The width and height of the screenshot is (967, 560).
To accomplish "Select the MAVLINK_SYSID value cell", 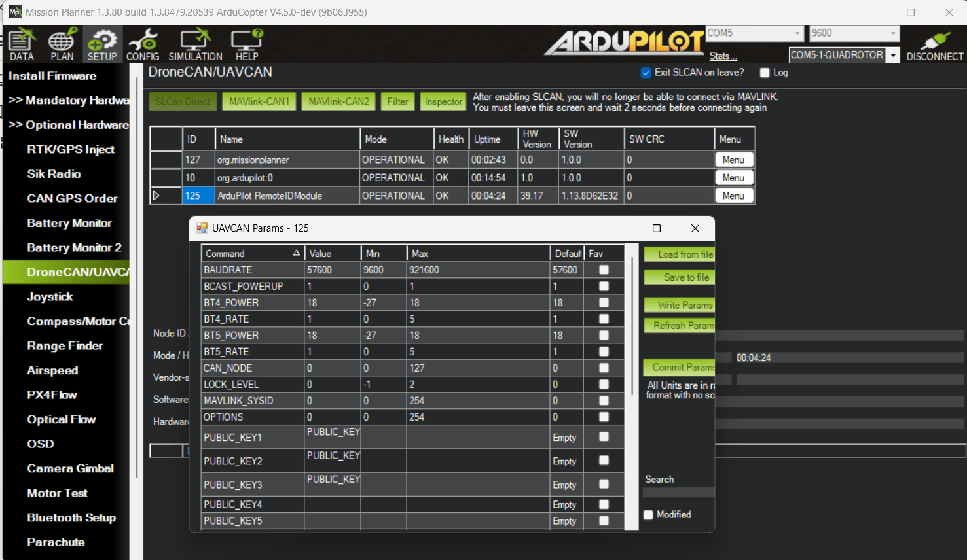I will point(333,400).
